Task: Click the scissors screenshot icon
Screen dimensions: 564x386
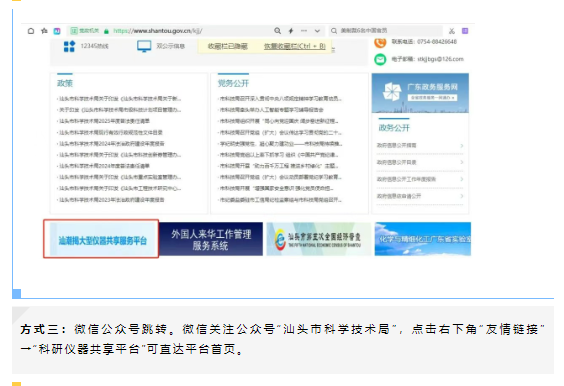Action: coord(452,31)
